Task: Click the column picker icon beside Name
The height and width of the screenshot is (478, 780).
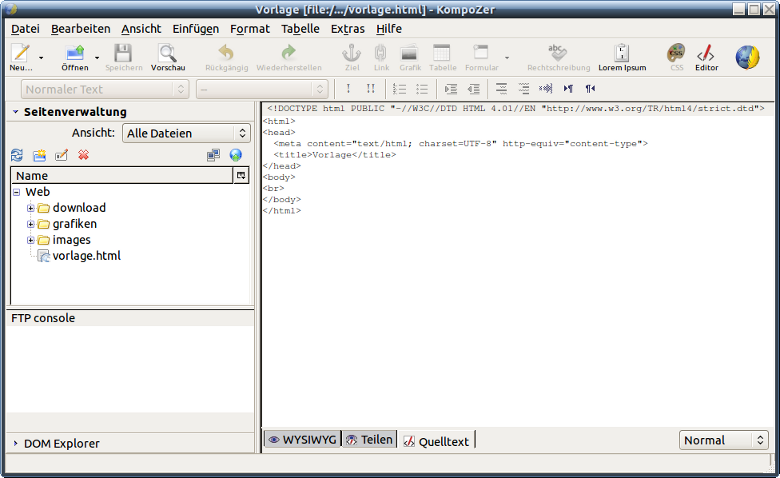Action: pos(241,176)
